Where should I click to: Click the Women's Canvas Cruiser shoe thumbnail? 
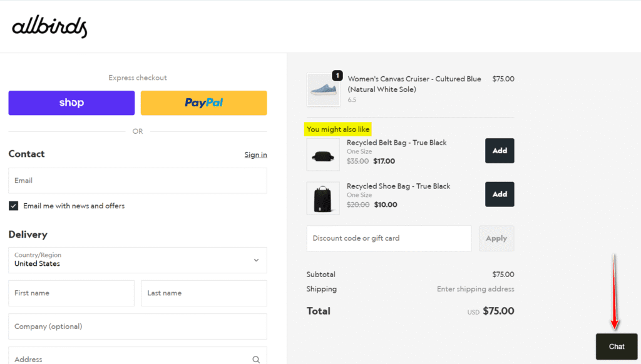pyautogui.click(x=323, y=90)
